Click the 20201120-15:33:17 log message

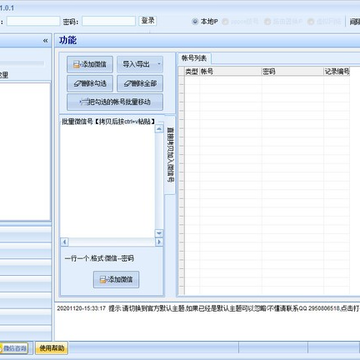[208, 308]
